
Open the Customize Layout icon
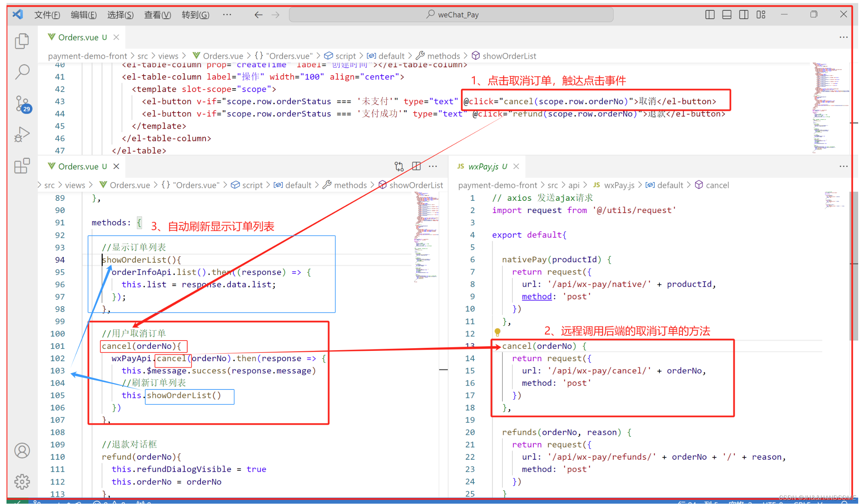click(x=761, y=15)
